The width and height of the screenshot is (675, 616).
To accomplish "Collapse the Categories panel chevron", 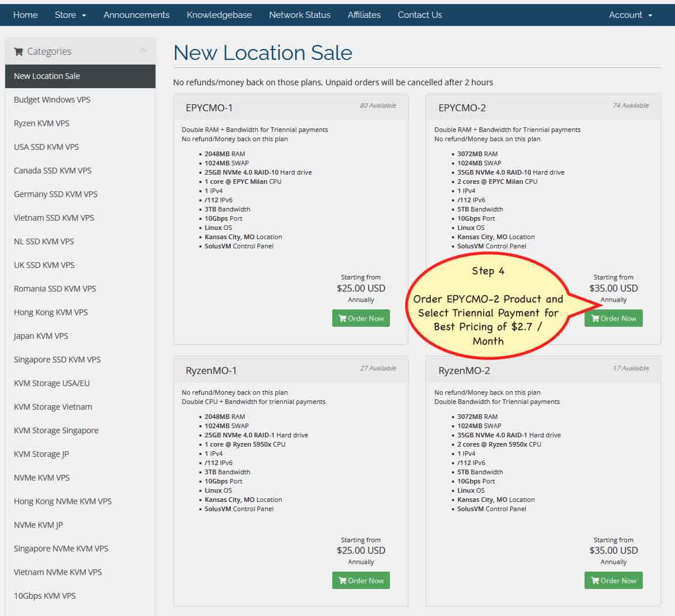I will pos(143,51).
